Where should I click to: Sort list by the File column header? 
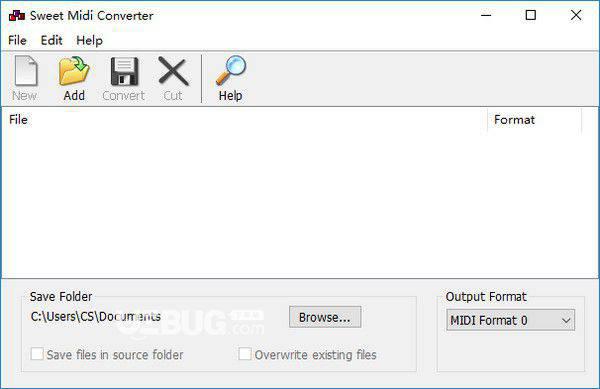coord(244,120)
